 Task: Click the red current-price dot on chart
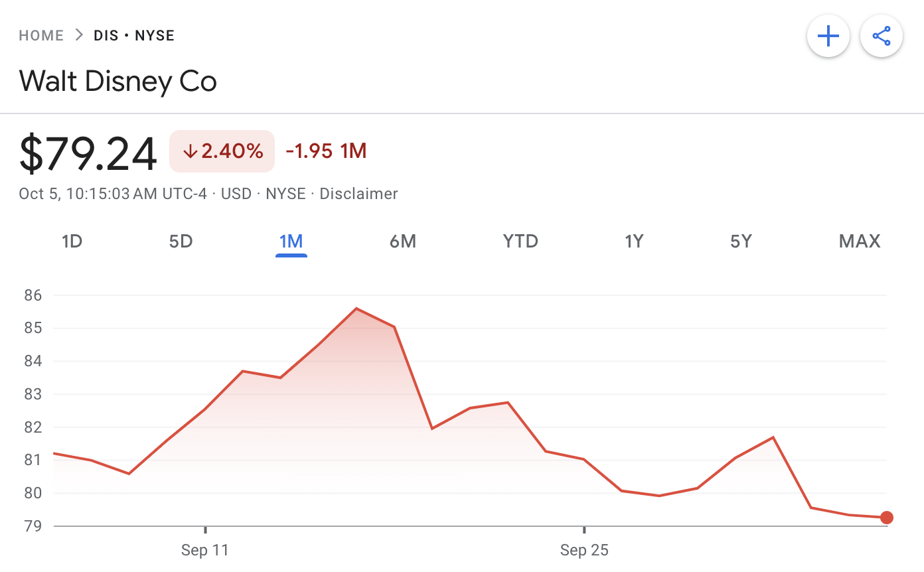click(887, 518)
